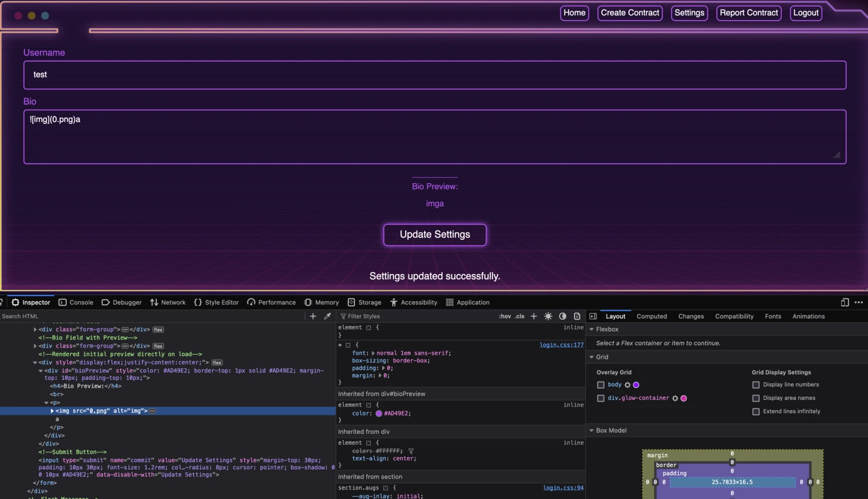Screen dimensions: 868x499
Task: Open the Computed styles tab
Action: (x=652, y=317)
